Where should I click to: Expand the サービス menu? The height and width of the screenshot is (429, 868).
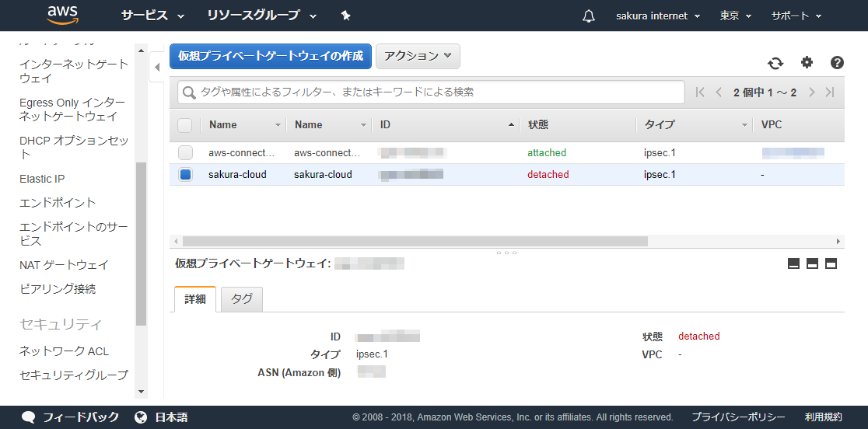(x=152, y=16)
